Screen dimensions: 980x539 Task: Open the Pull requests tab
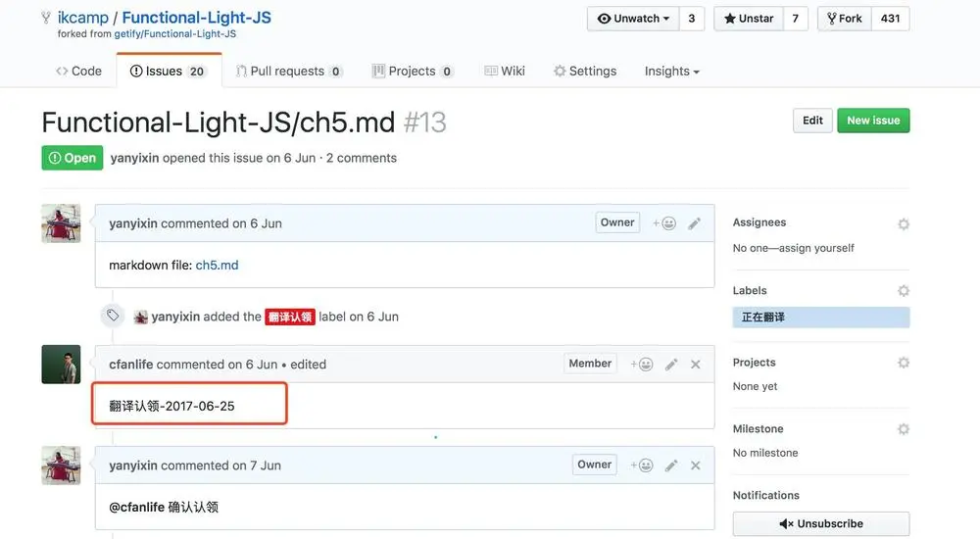tap(289, 72)
